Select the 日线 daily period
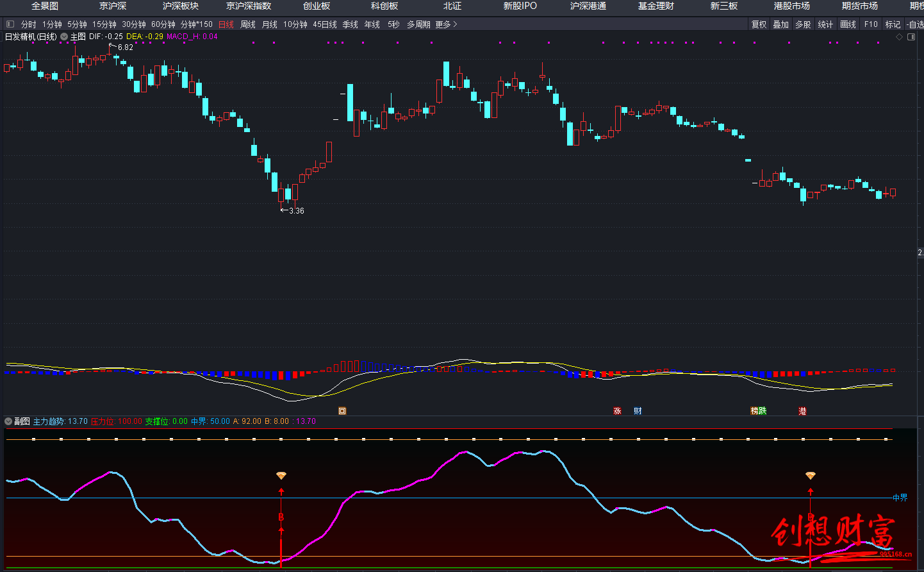Viewport: 924px width, 572px height. click(226, 24)
